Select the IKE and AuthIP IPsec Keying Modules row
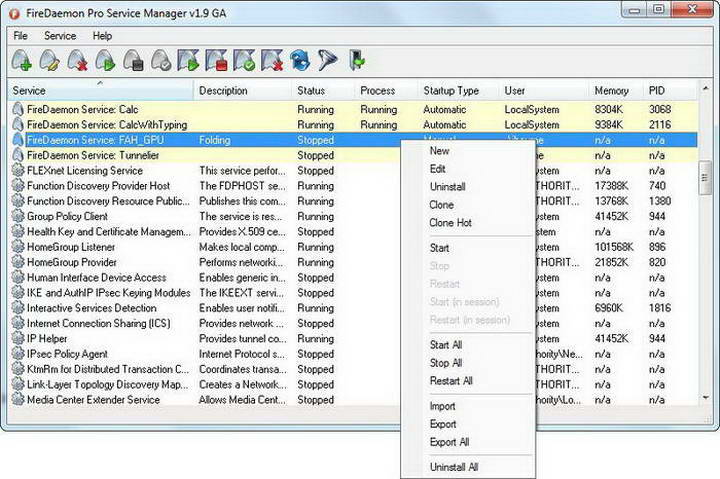 point(353,293)
